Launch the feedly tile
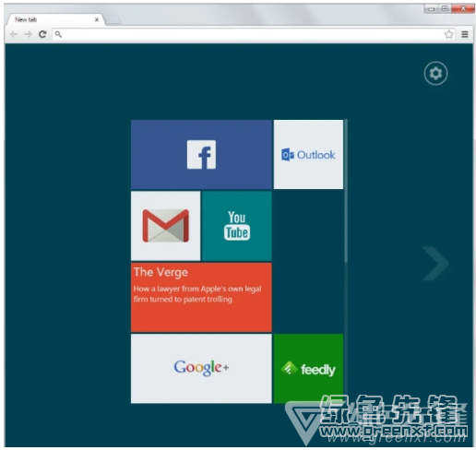The image size is (476, 450). click(x=308, y=368)
